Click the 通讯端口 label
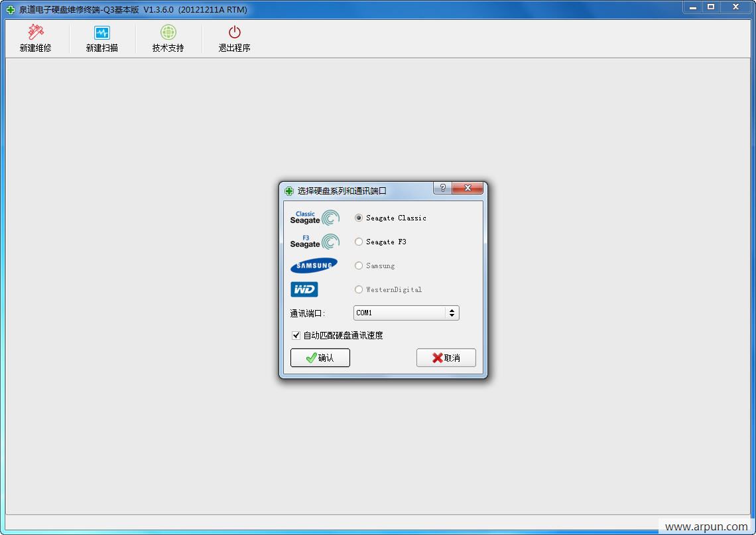Image resolution: width=756 pixels, height=535 pixels. pos(307,313)
